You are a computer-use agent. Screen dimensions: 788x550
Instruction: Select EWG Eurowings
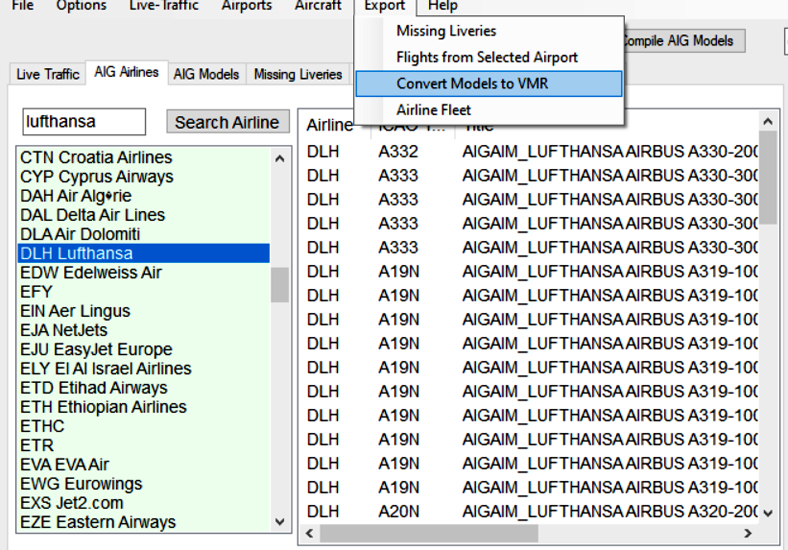[x=144, y=484]
